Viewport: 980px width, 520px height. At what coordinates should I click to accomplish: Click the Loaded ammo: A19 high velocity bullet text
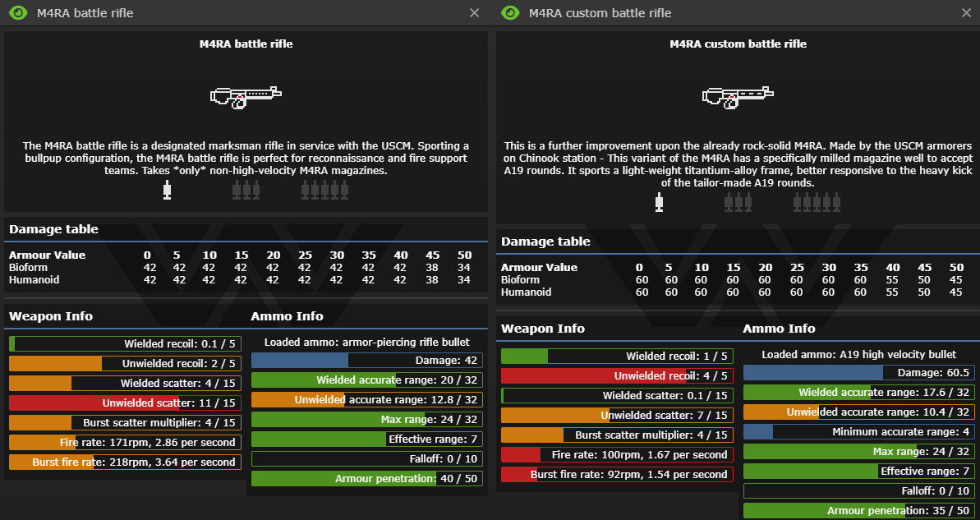pyautogui.click(x=858, y=354)
